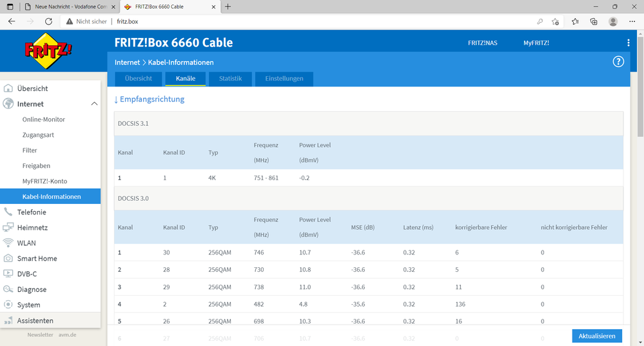Select the Internet menu entry
The image size is (644, 346).
point(30,104)
